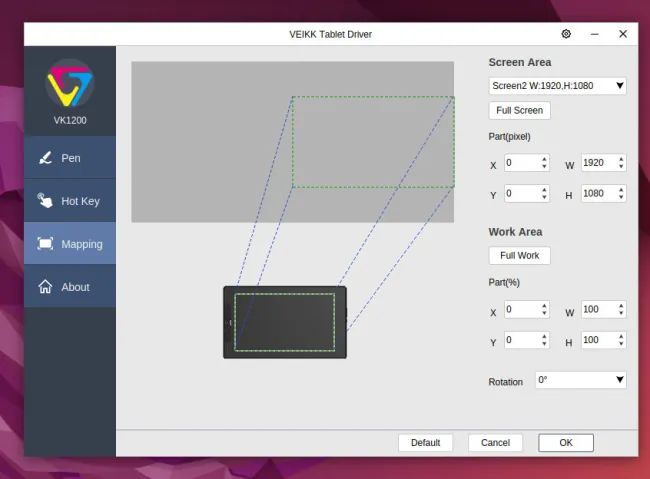Increase Work Area H percent
This screenshot has width=650, height=479.
click(621, 336)
